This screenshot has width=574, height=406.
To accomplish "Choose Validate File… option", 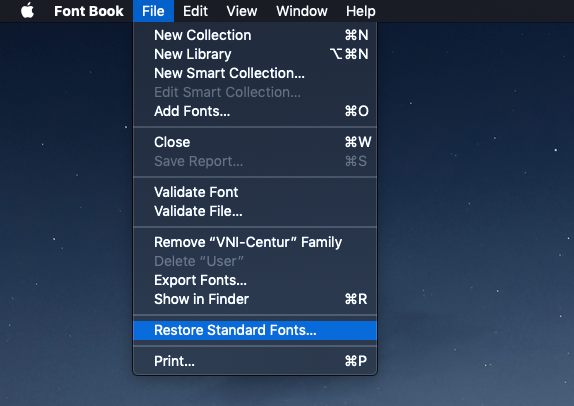I will (x=255, y=211).
